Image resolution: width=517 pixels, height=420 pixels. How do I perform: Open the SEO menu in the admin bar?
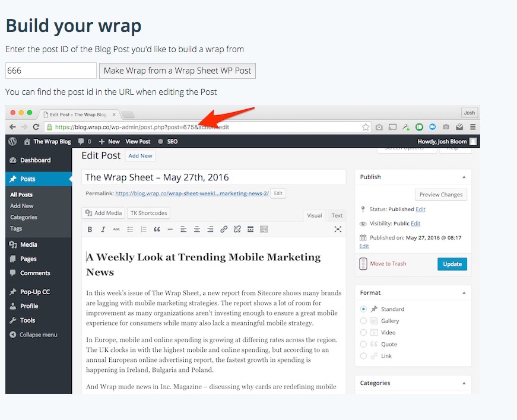(168, 141)
